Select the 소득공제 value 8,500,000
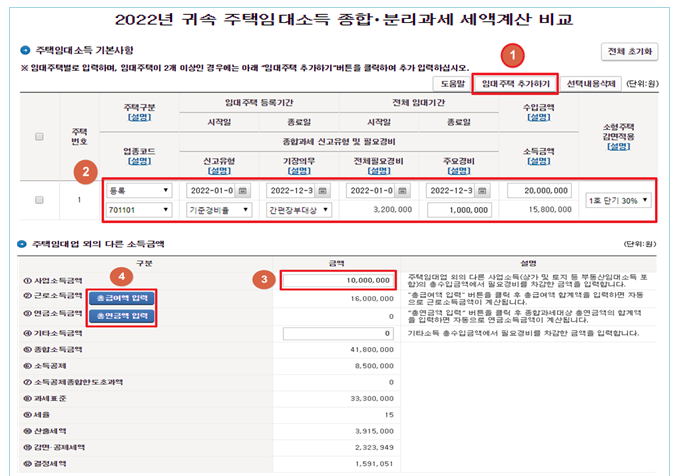 pos(374,366)
